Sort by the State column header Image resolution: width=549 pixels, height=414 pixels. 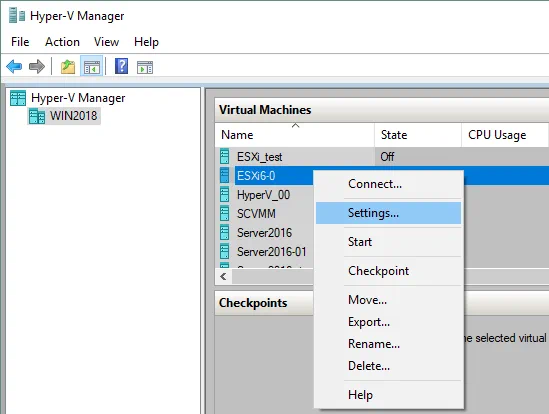tap(418, 135)
